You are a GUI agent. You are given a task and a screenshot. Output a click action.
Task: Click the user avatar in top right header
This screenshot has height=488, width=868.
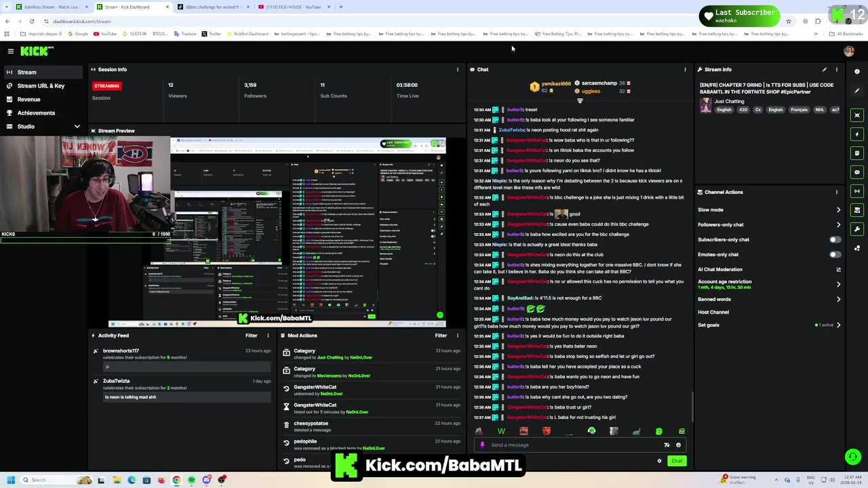coord(848,51)
